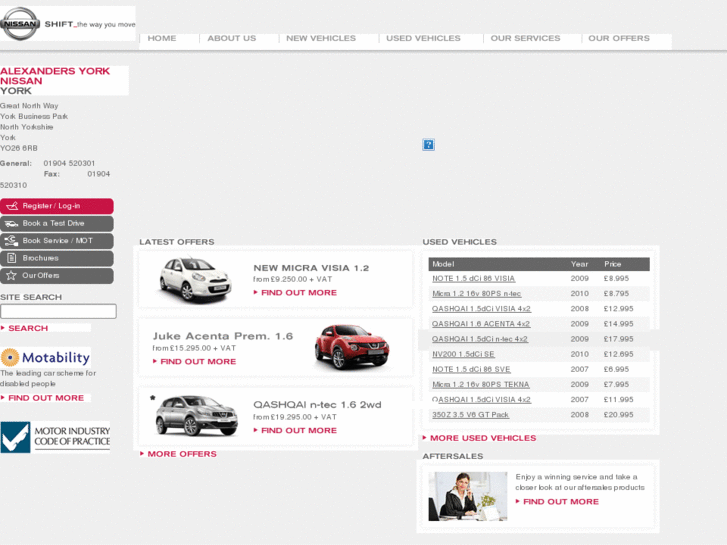
Task: Click the from £15,295.00 + VAT text
Action: (x=194, y=348)
